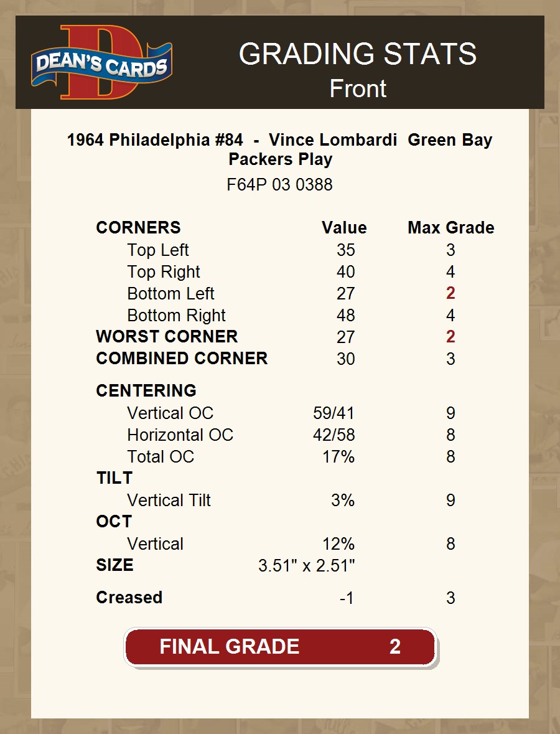Click the Centering section header
This screenshot has height=734, width=560.
146,391
